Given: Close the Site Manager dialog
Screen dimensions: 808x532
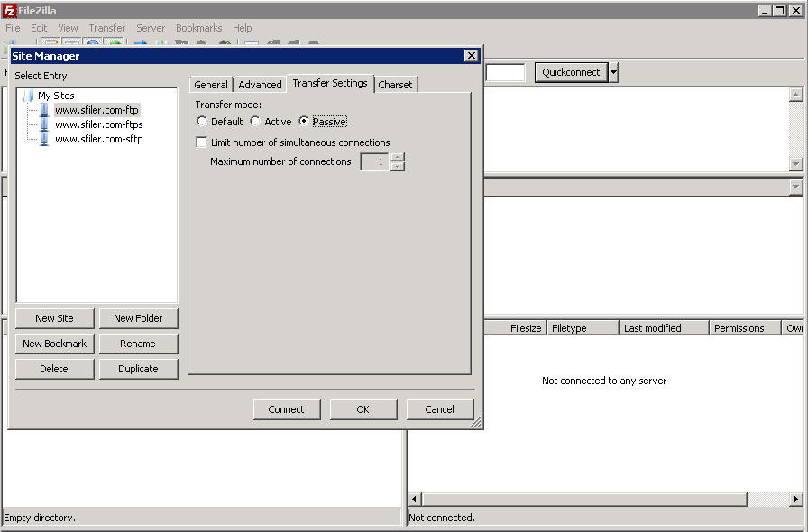Looking at the screenshot, I should coord(471,56).
